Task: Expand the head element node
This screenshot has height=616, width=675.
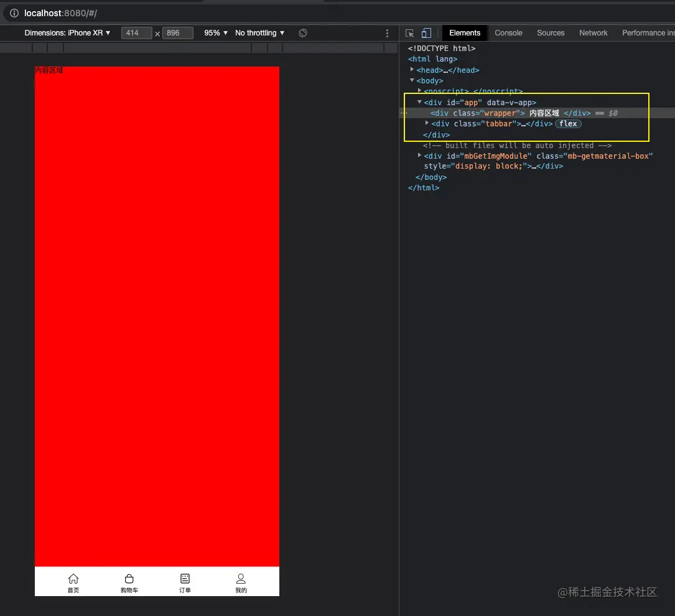Action: 412,69
